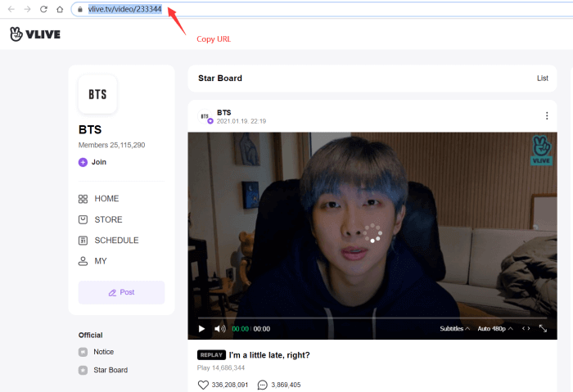The image size is (573, 392).
Task: Play the video
Action: pos(201,329)
